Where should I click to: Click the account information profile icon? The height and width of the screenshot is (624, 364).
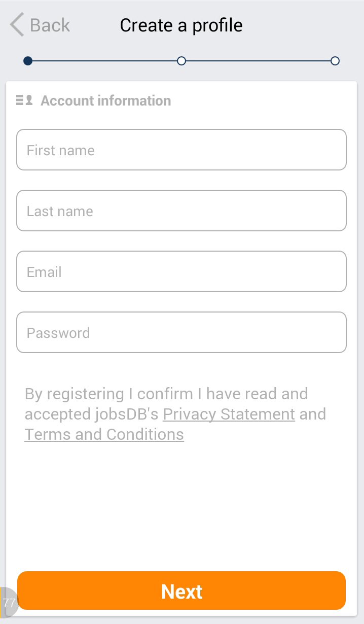point(24,100)
